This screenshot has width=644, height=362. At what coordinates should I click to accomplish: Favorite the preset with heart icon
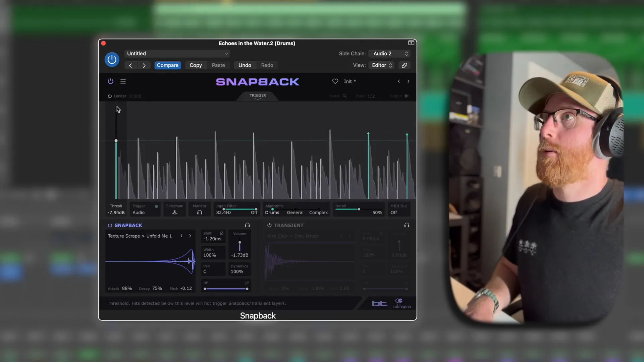tap(335, 81)
